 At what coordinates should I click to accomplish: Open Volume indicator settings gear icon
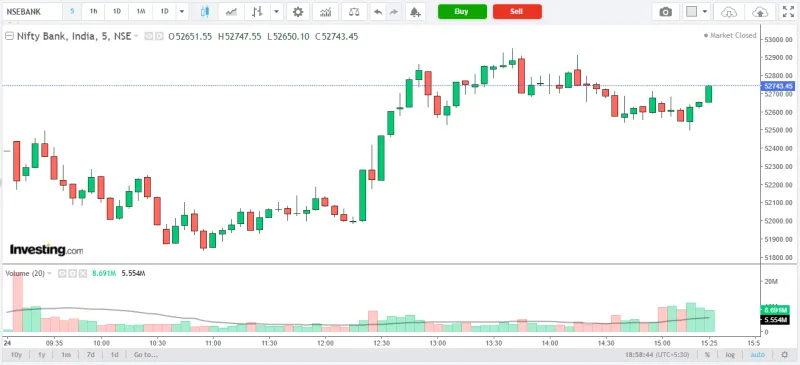click(72, 274)
